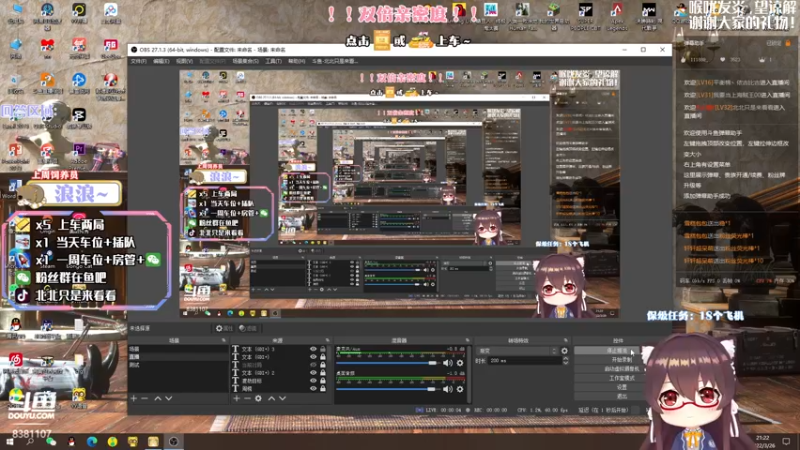Select the 场景 scene in scenes list
Viewport: 800px width, 450px height.
tap(178, 349)
